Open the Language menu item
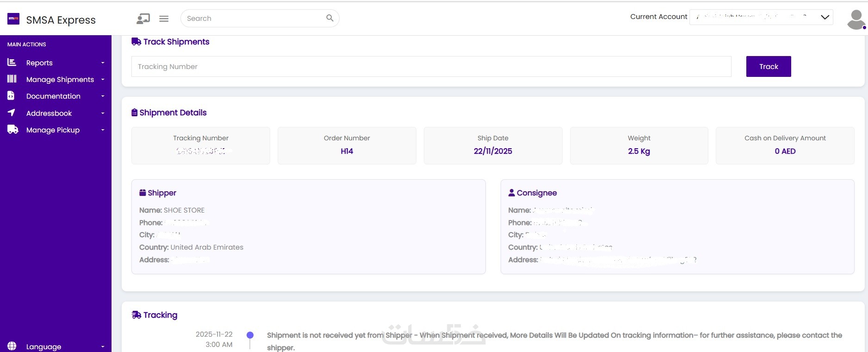Viewport: 868px width, 352px height. 56,346
